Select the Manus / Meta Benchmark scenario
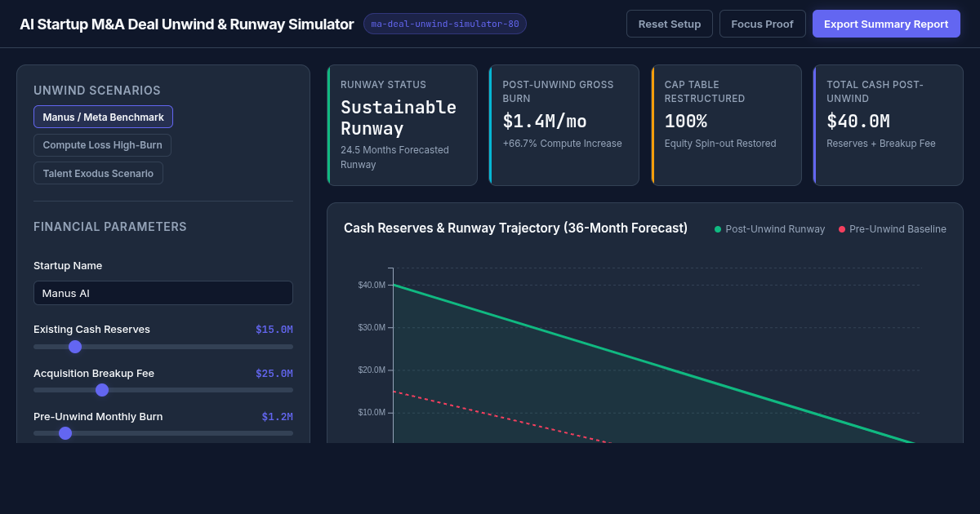This screenshot has height=514, width=980. point(103,117)
